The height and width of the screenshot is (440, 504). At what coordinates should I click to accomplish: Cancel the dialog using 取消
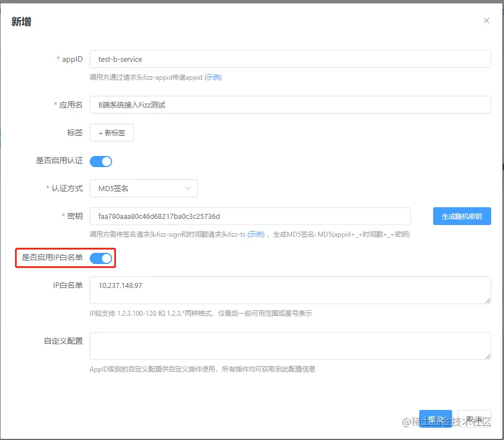(474, 418)
